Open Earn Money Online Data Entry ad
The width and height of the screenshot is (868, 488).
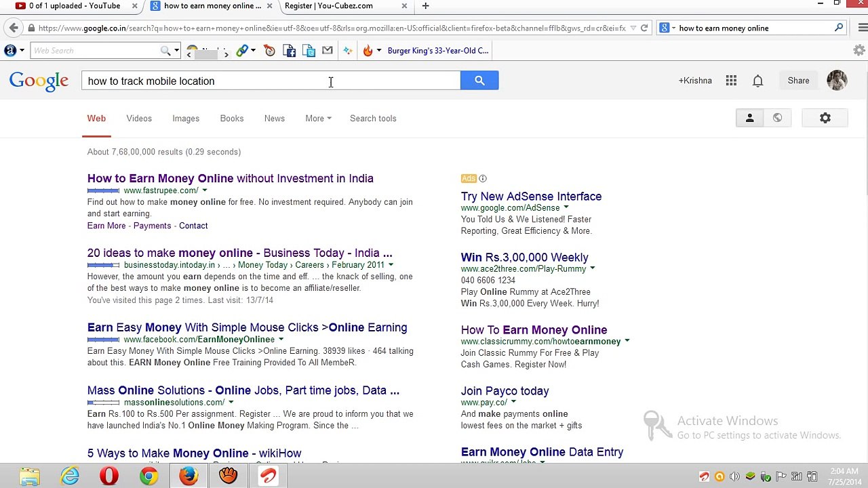pyautogui.click(x=542, y=452)
